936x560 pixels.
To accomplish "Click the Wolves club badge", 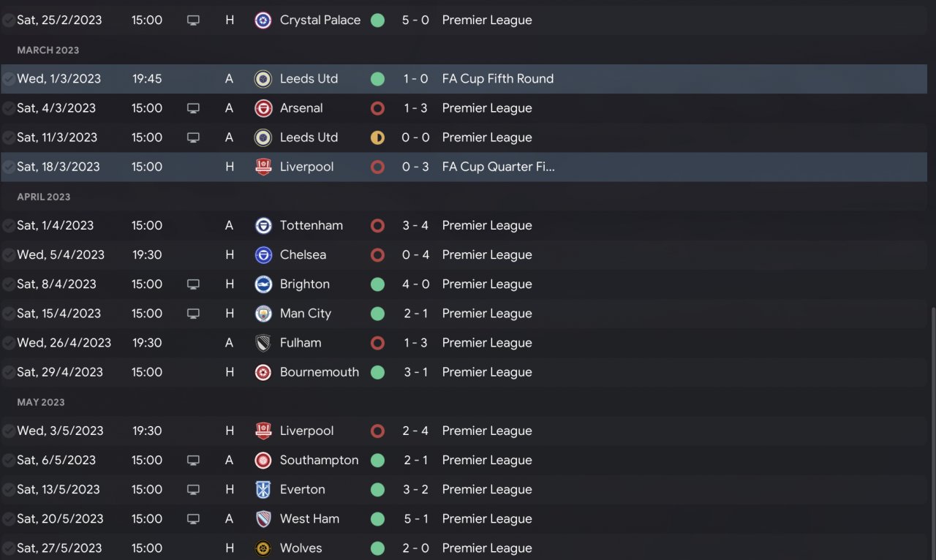I will 263,548.
